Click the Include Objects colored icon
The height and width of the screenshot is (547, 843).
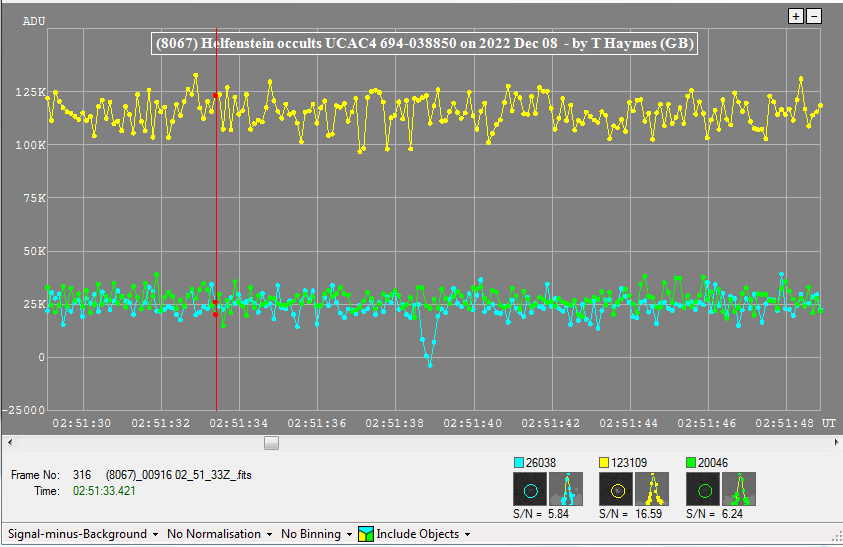tap(366, 534)
